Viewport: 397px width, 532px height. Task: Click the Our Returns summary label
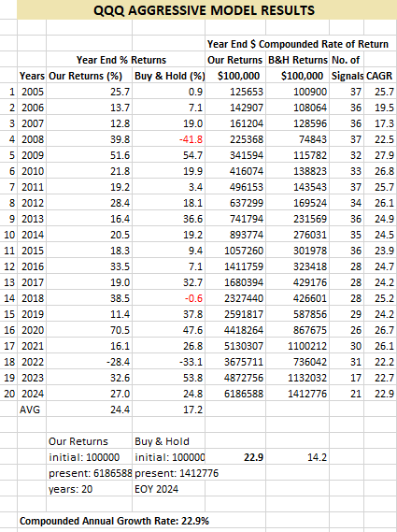point(78,441)
